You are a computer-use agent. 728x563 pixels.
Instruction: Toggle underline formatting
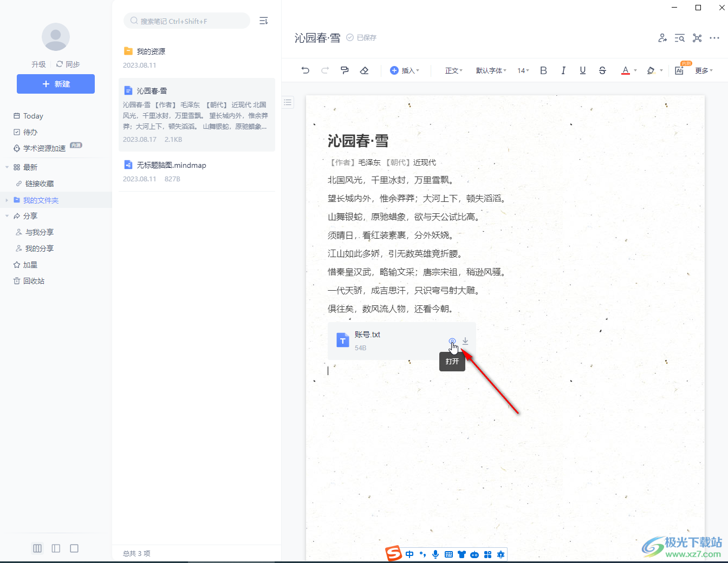583,70
